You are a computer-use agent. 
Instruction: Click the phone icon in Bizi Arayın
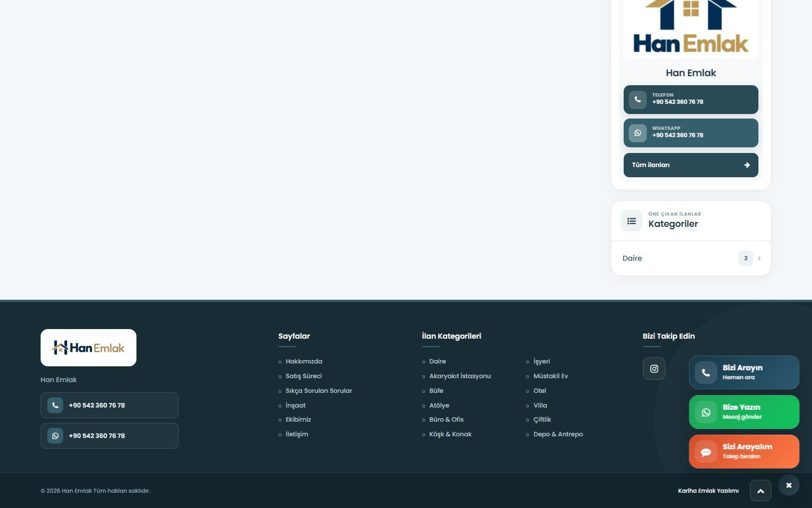[706, 373]
